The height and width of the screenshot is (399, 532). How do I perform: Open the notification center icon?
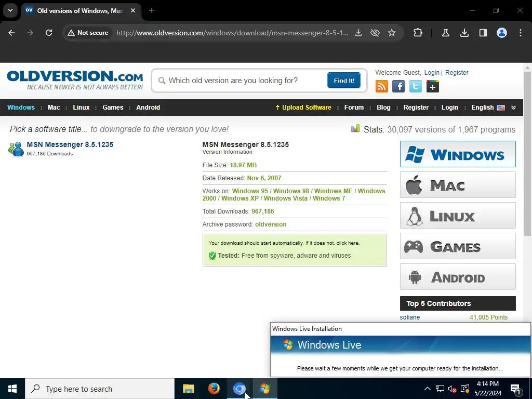516,389
